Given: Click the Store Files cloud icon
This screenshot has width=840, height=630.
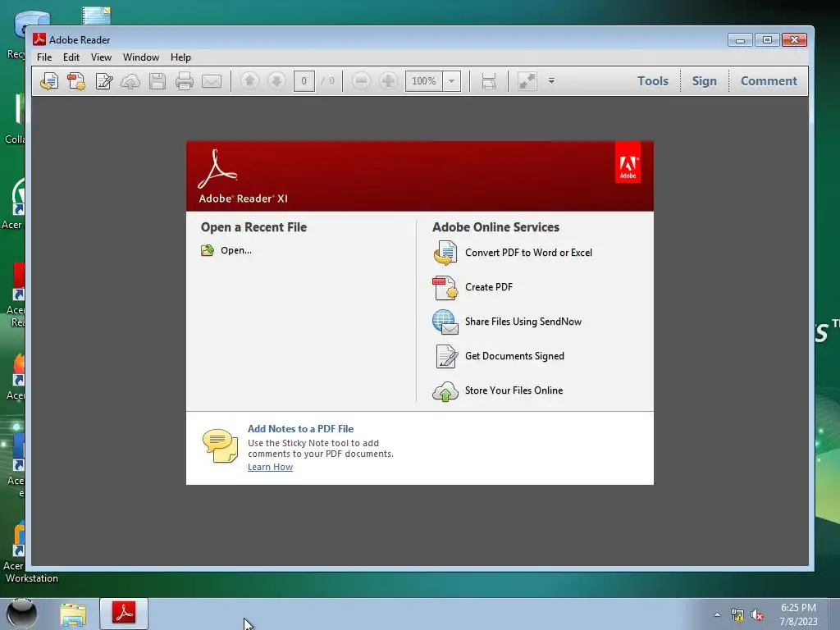Looking at the screenshot, I should pos(445,391).
